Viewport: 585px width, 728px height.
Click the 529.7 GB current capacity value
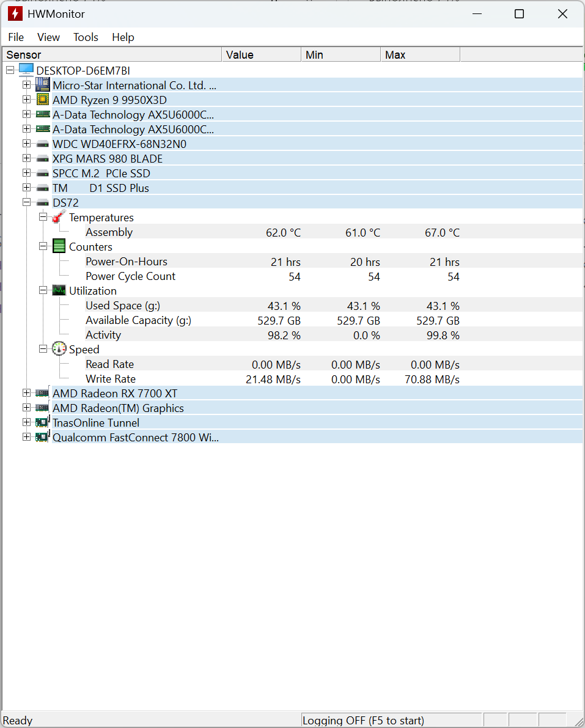point(279,321)
